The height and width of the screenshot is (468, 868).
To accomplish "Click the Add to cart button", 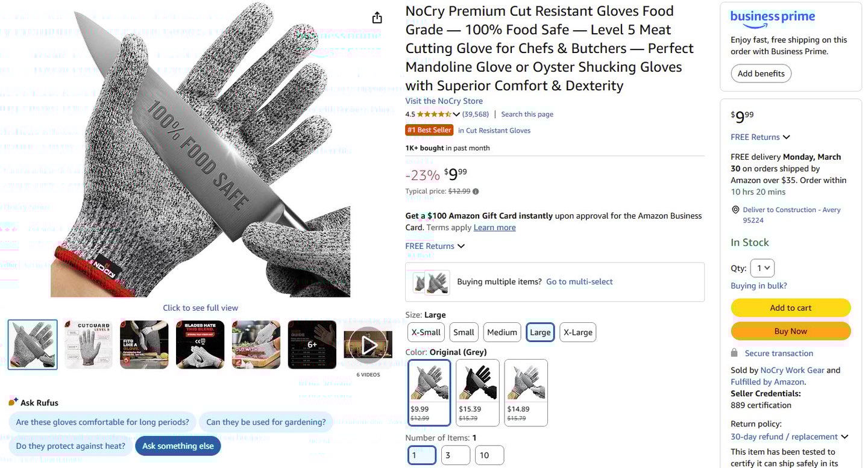I will point(791,308).
